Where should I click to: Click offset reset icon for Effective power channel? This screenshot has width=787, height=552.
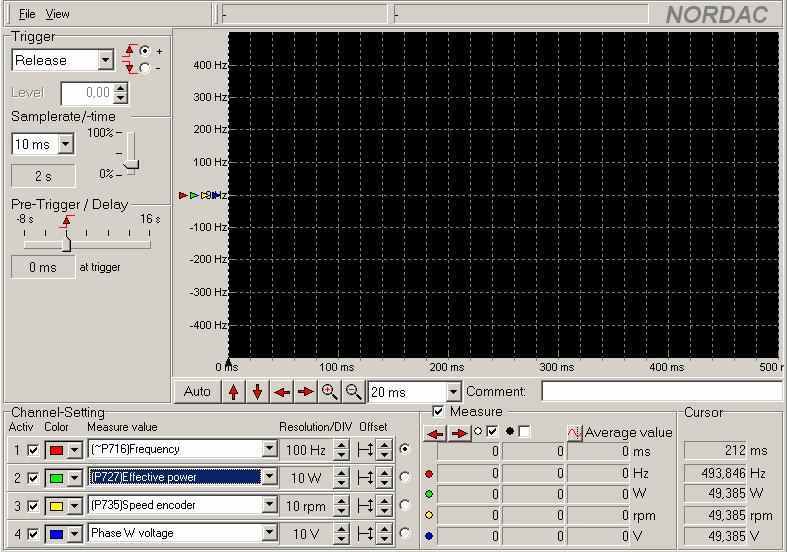(365, 478)
